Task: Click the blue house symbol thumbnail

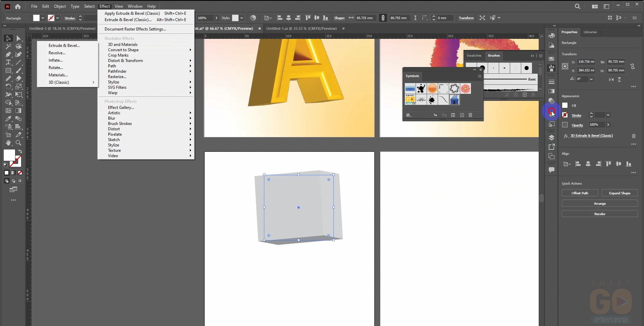Action: [x=454, y=100]
